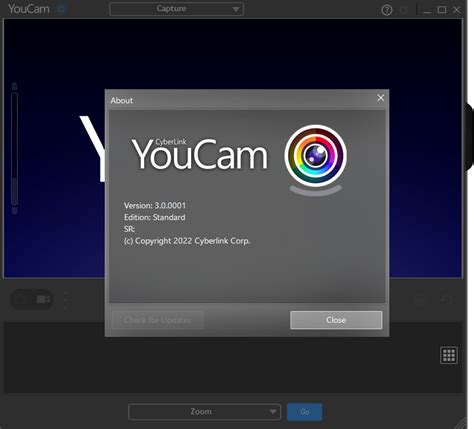This screenshot has width=474, height=429.
Task: Click the About dialog title
Action: [122, 100]
